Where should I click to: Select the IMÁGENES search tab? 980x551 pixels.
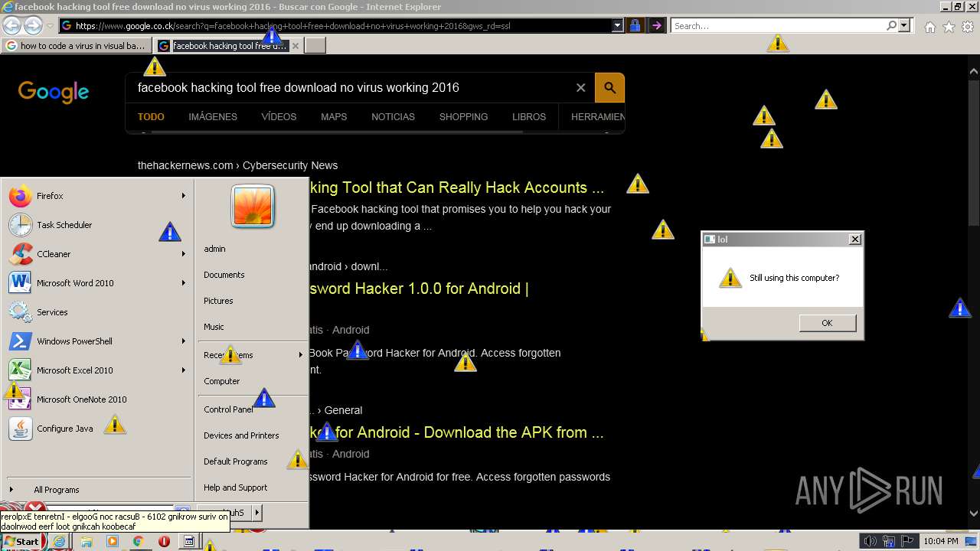click(x=213, y=117)
